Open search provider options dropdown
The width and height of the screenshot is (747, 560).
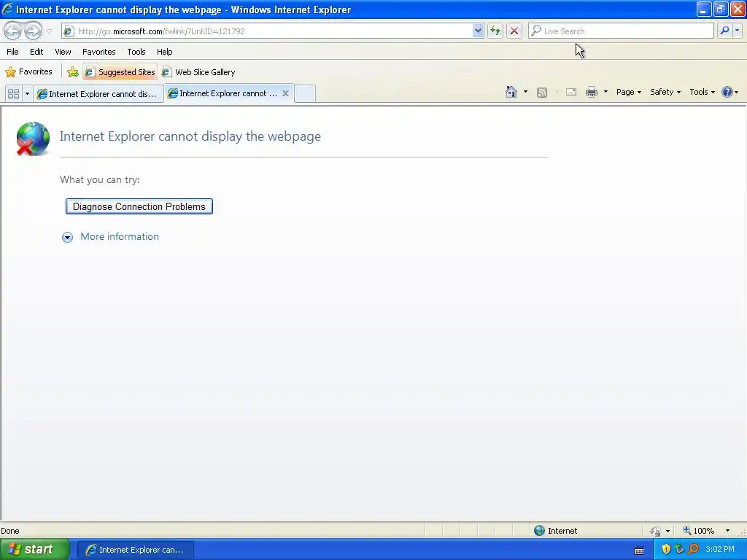(x=737, y=31)
